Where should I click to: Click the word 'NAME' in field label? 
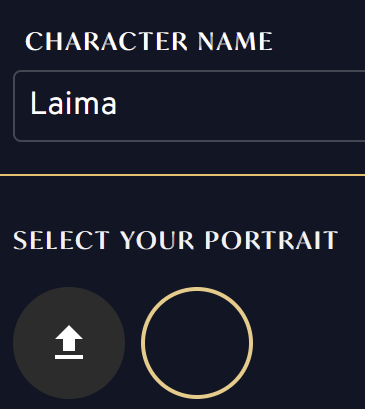(235, 41)
